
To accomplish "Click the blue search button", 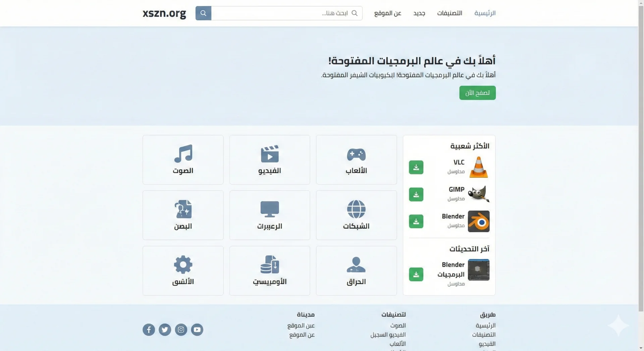I will click(203, 13).
